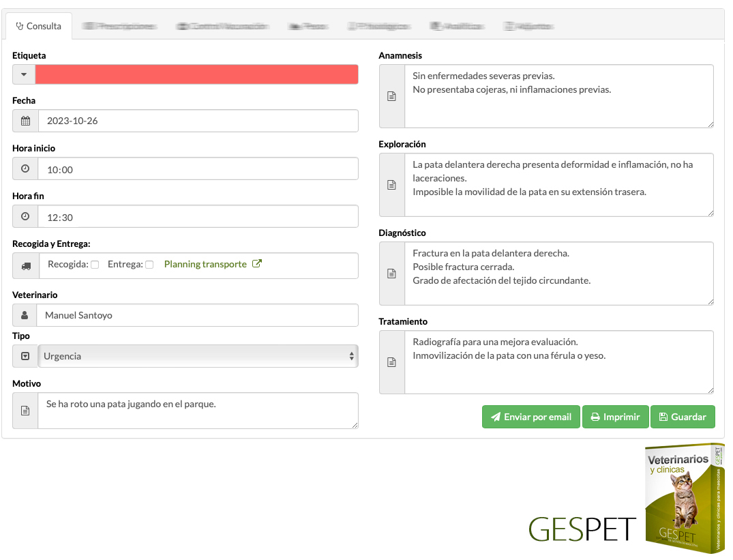
Task: Click the resize handle of Exploración text area
Action: point(710,213)
